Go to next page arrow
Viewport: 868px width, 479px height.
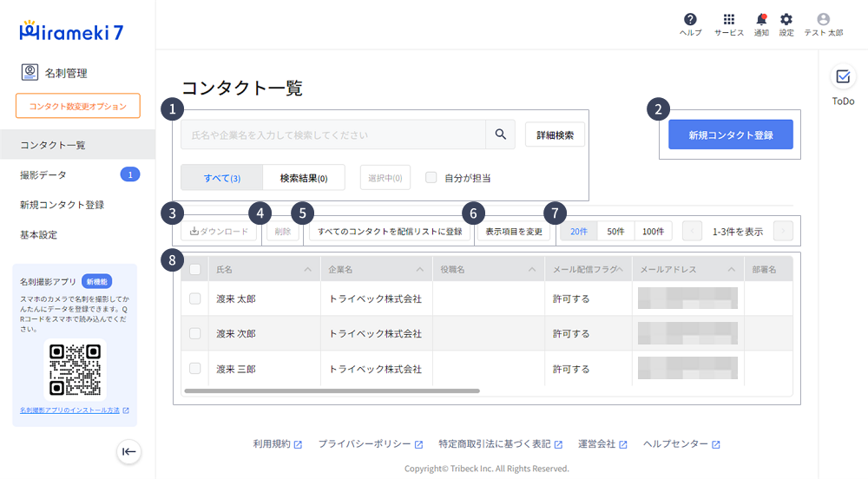coord(783,231)
